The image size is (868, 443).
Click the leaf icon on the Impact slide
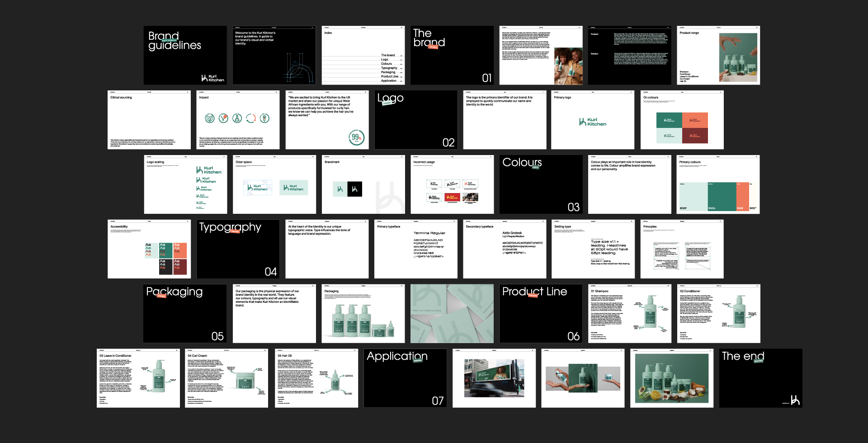pyautogui.click(x=210, y=118)
